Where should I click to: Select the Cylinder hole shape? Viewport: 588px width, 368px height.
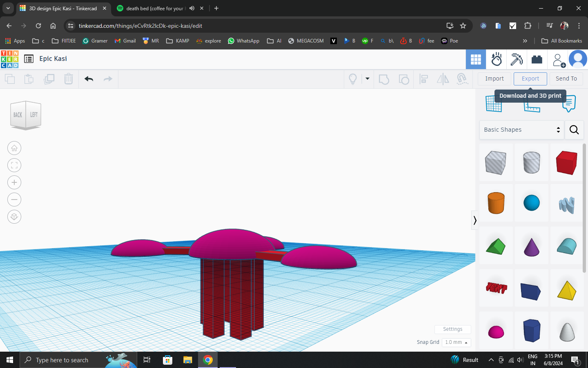click(531, 162)
